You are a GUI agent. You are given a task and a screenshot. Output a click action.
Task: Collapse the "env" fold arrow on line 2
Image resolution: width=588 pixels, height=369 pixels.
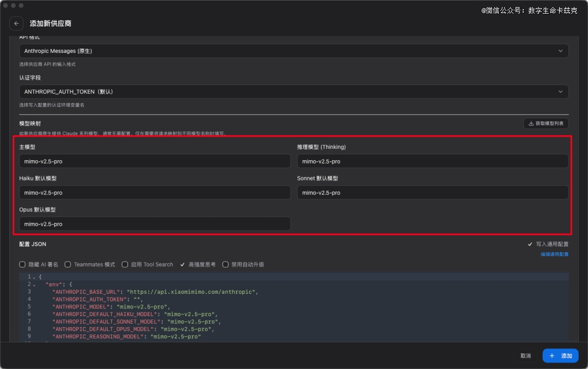coord(34,285)
